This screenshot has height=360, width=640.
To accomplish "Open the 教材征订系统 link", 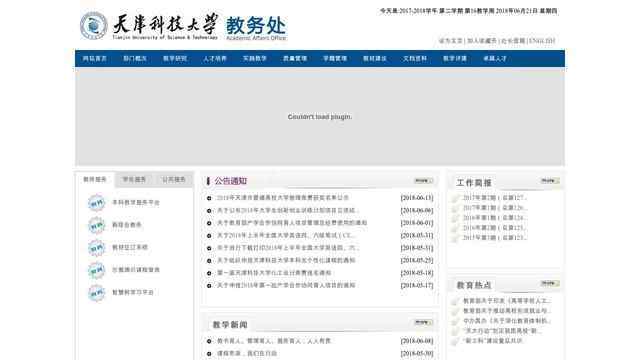I will (x=130, y=247).
